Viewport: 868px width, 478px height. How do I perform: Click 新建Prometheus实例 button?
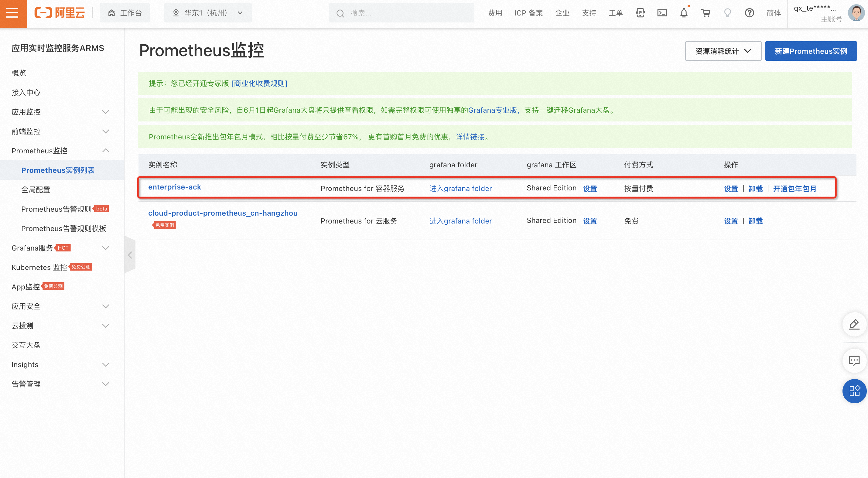tap(810, 51)
